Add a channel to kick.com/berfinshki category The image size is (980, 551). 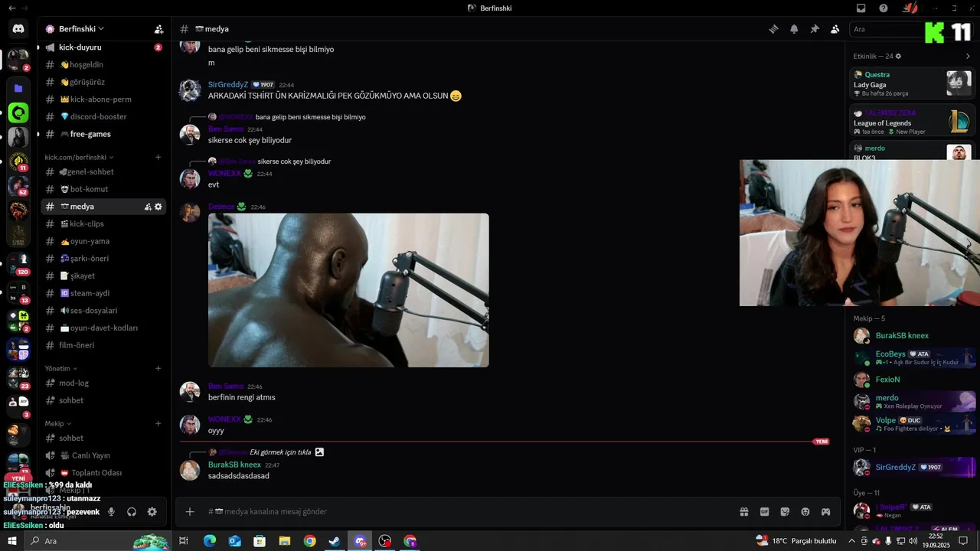point(158,157)
